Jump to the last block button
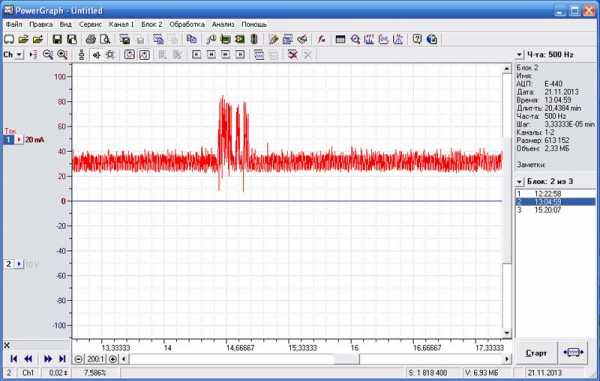600x381 pixels. (x=62, y=359)
